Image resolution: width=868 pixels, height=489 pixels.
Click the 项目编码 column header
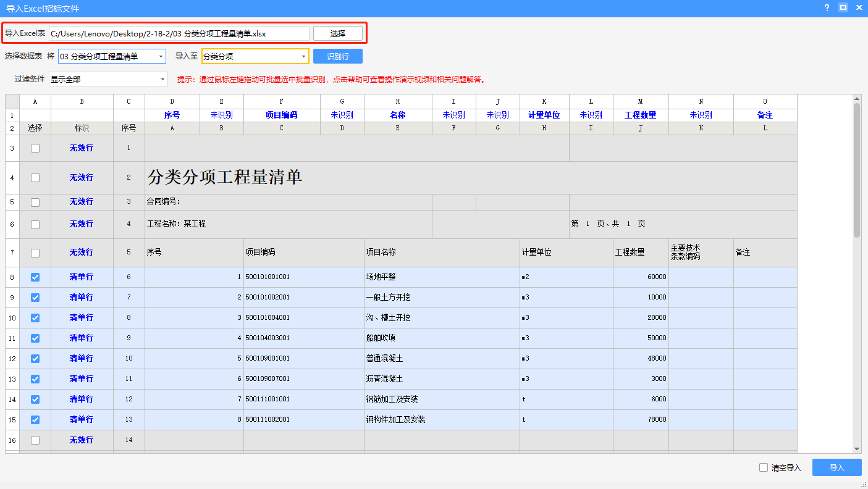point(281,115)
